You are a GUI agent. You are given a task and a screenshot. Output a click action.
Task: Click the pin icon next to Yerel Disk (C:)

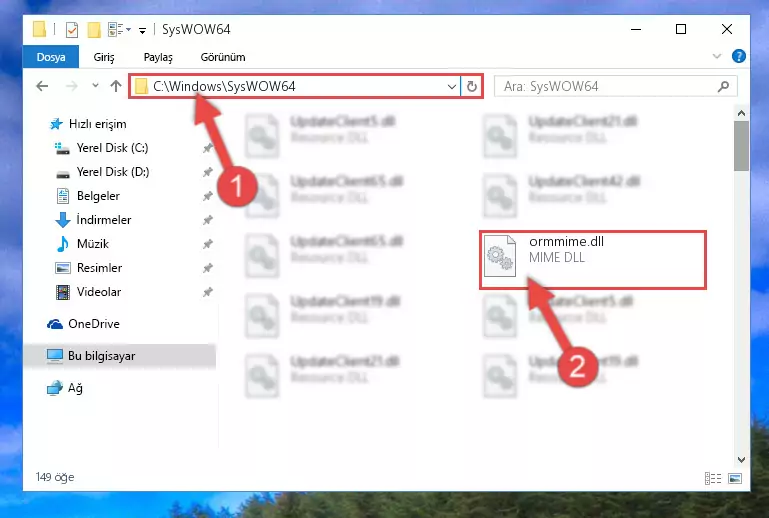207,148
